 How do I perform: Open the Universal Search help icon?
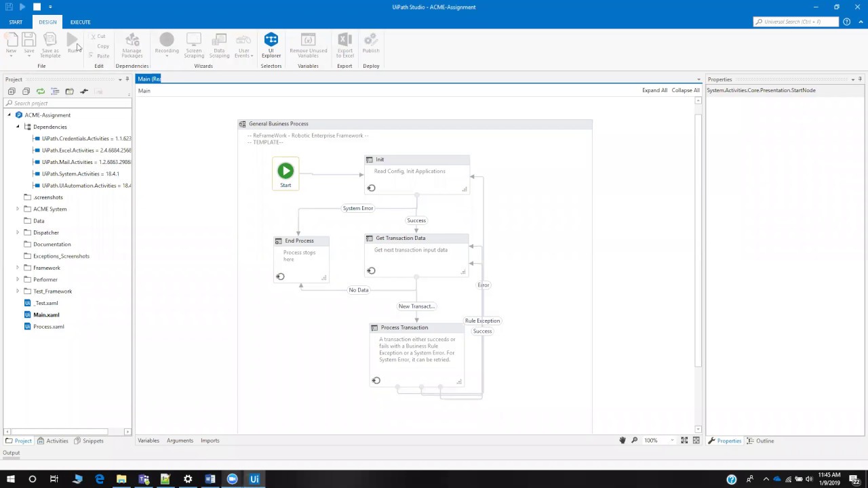coord(846,22)
